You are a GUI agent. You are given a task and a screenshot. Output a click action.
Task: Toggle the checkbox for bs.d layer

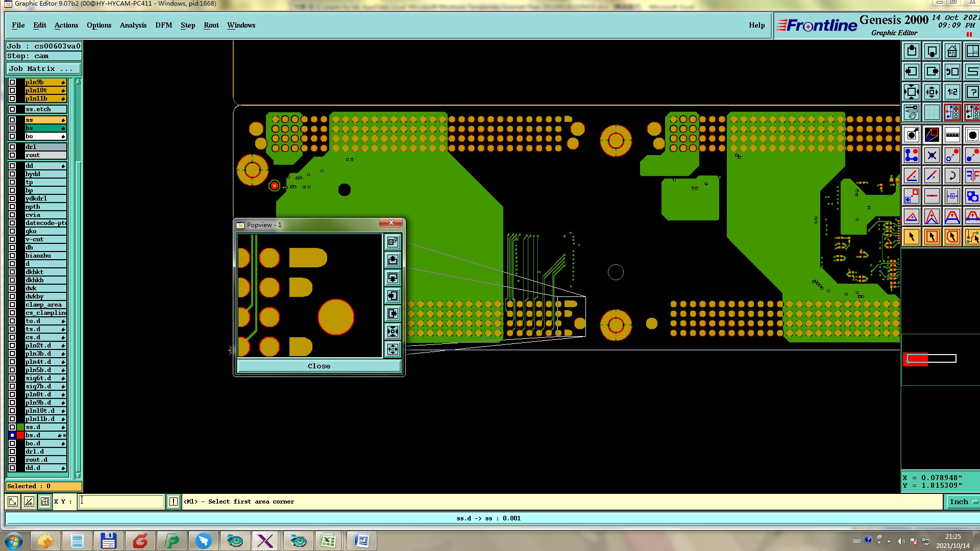(12, 435)
